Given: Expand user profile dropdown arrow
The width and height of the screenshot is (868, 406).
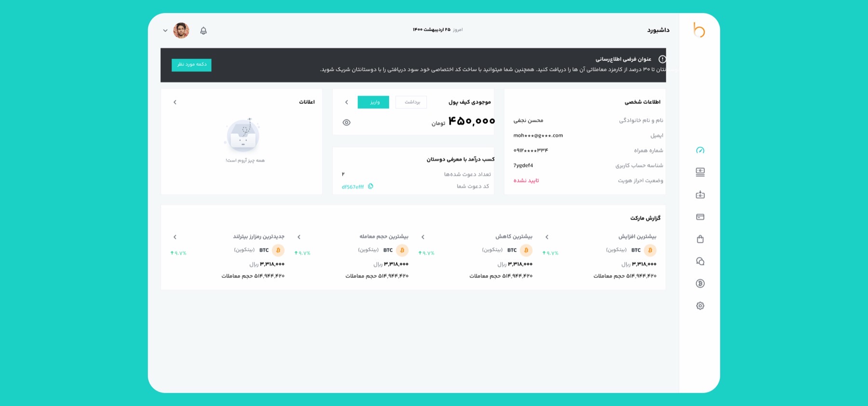Looking at the screenshot, I should click(165, 30).
